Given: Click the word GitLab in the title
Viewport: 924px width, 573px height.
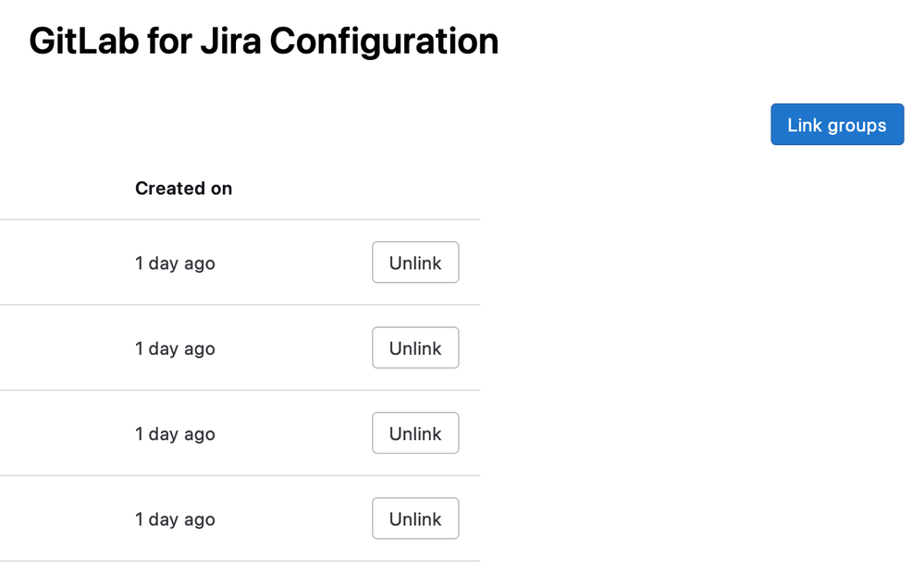Looking at the screenshot, I should (83, 42).
